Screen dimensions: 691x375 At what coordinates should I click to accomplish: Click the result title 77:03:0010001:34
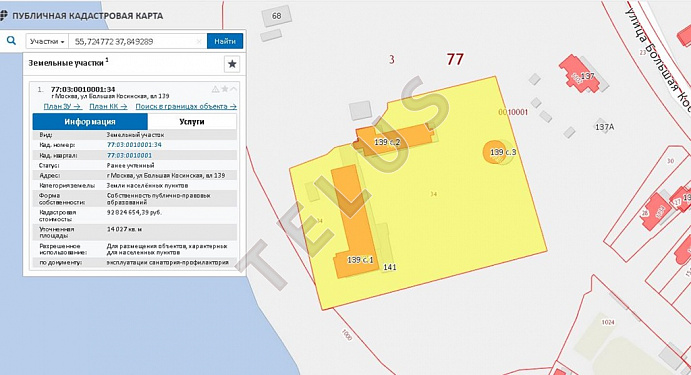83,89
